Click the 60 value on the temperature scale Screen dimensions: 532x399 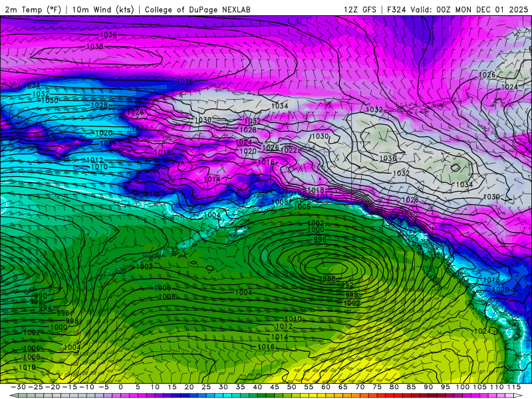click(325, 387)
